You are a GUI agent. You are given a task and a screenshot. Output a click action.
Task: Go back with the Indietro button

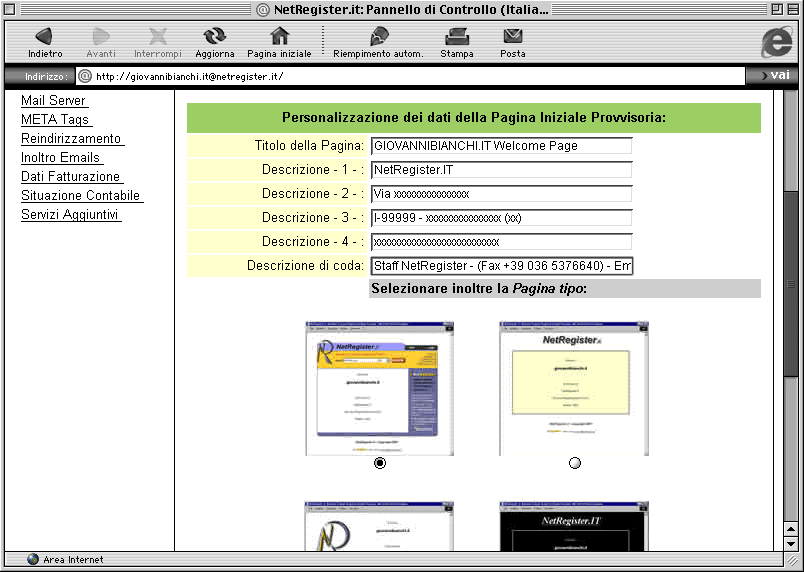(45, 42)
